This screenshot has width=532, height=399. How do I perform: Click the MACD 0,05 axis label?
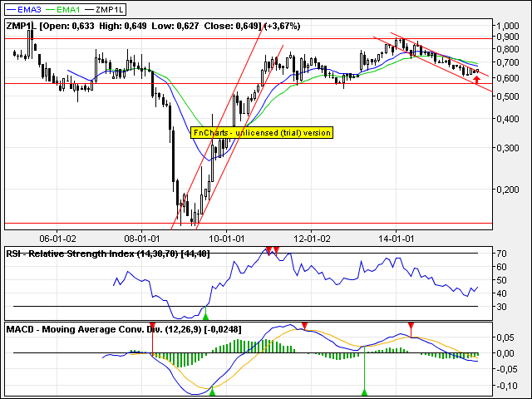(x=505, y=337)
